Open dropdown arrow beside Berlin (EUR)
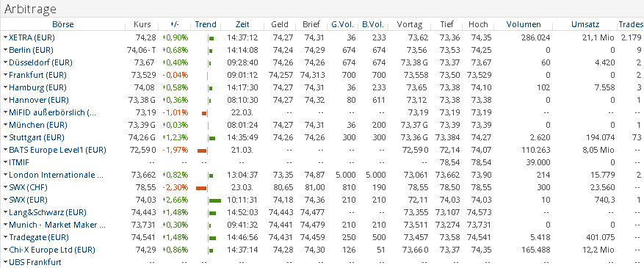Screen dimensions: 644x268 5,50
